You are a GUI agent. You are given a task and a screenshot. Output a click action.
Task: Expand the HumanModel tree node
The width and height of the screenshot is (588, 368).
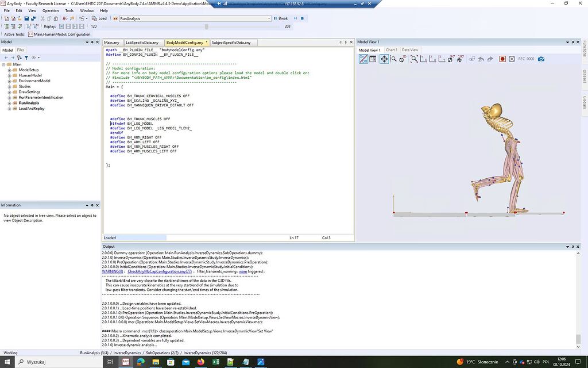click(x=9, y=75)
